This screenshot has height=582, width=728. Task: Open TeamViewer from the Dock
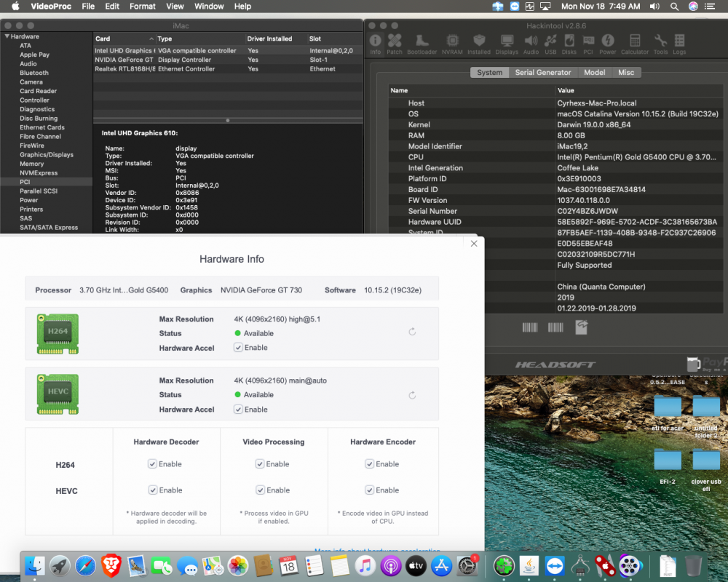(554, 566)
